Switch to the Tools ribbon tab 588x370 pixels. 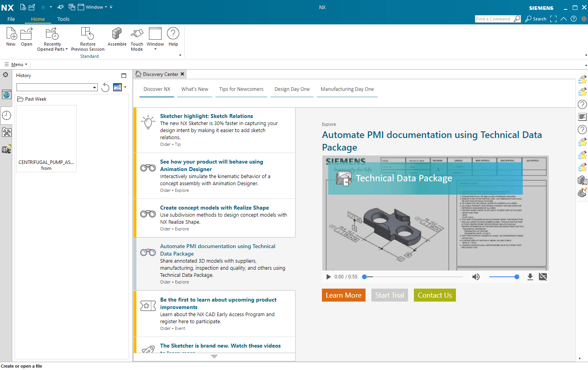point(63,19)
